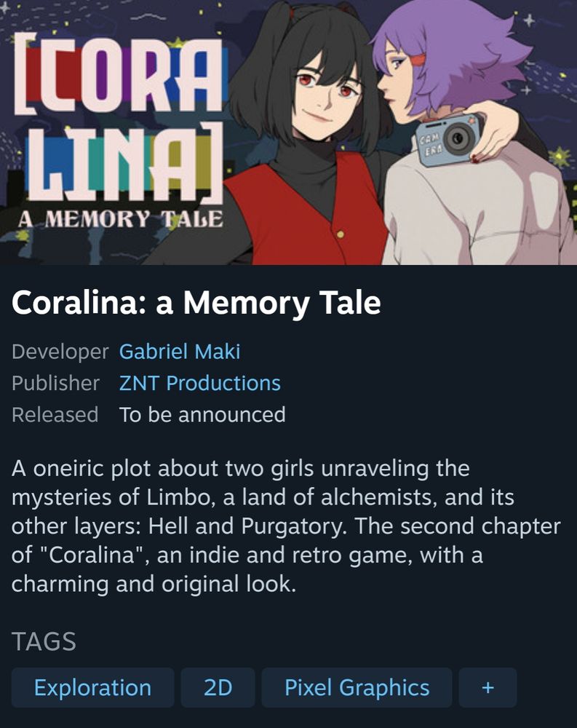Expand more tags with the plus button

pyautogui.click(x=488, y=687)
